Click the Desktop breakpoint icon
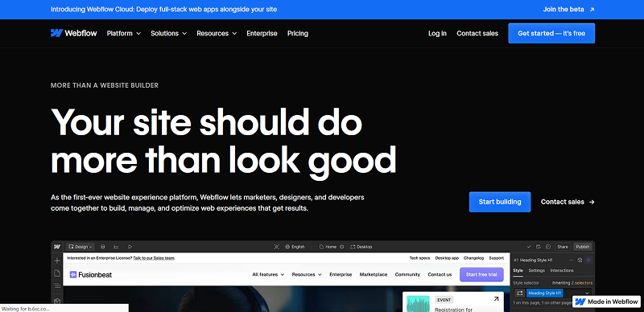Viewport: 644px width, 312px height. click(353, 247)
